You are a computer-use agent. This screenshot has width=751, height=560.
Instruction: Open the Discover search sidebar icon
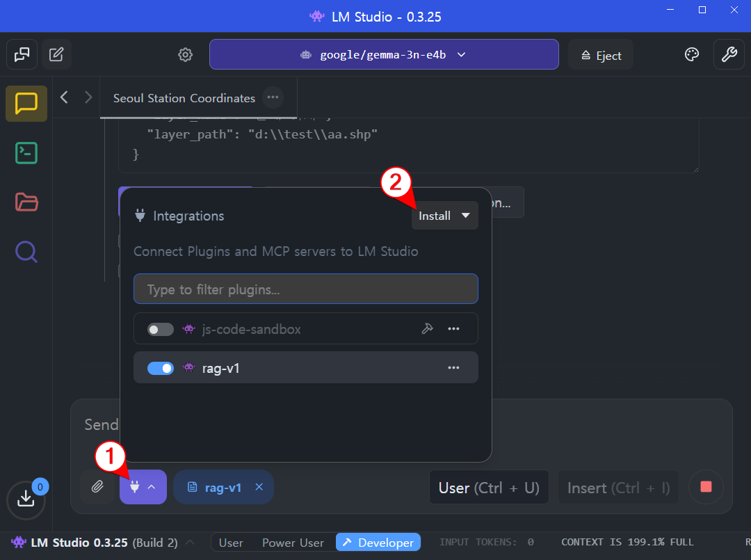26,251
